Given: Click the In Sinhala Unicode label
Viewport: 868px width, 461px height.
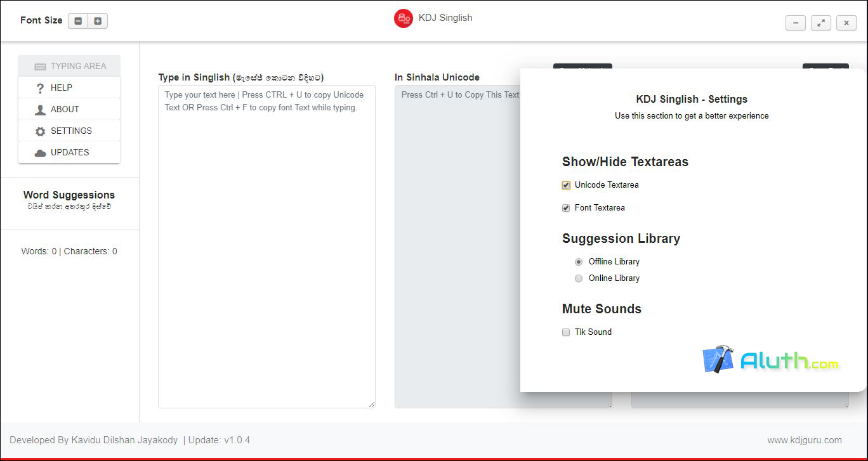Looking at the screenshot, I should point(437,77).
